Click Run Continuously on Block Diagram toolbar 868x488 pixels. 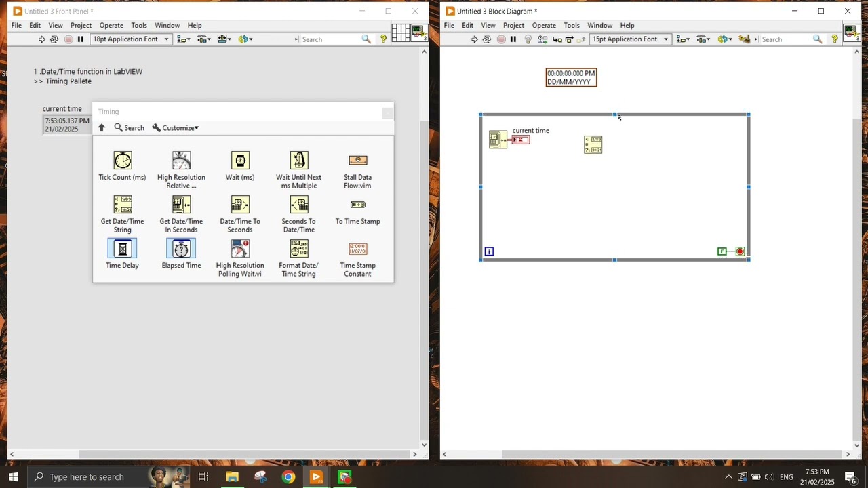(x=487, y=39)
